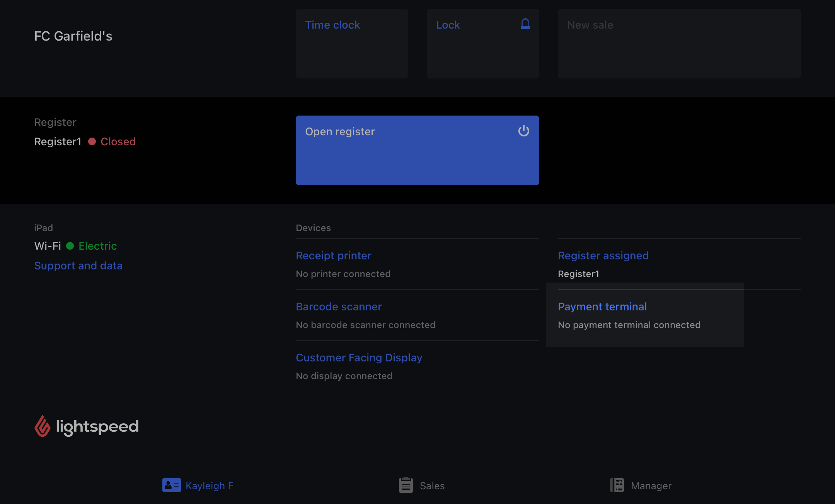
Task: Open Manager using the register icon
Action: coord(617,485)
